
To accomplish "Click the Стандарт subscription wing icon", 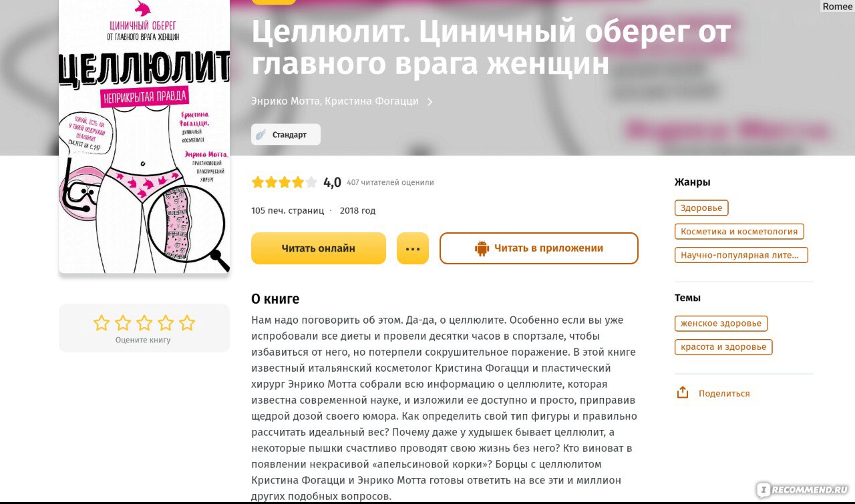I will 260,134.
